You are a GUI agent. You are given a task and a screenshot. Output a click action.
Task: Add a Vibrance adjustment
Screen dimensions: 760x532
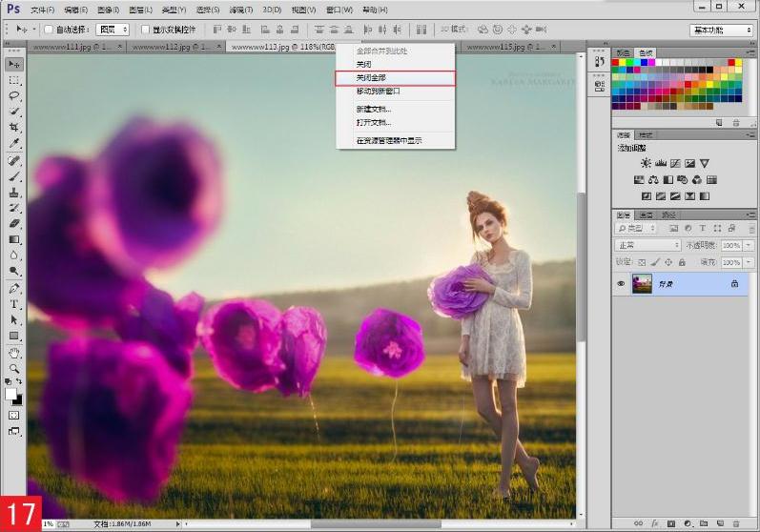705,163
